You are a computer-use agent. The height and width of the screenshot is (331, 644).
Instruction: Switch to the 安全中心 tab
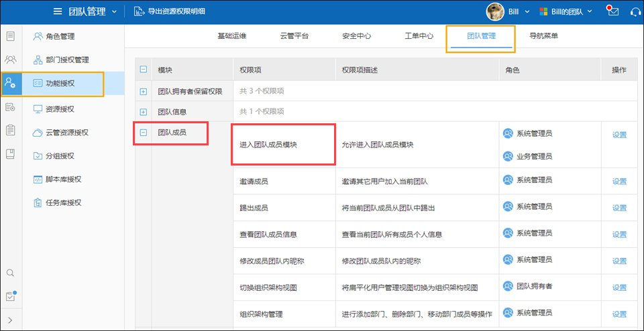click(x=356, y=36)
